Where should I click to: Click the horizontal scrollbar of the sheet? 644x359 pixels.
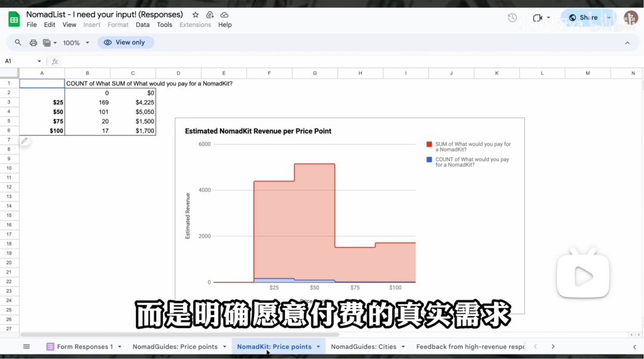(179, 335)
